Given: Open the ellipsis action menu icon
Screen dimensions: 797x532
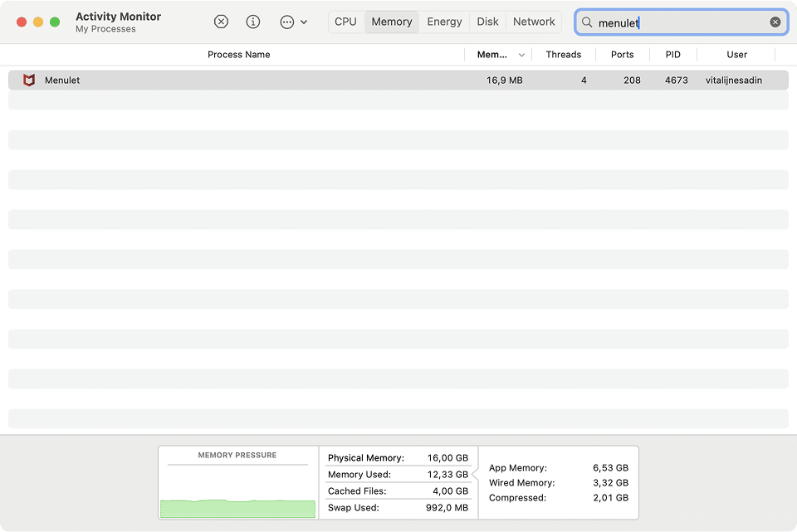Looking at the screenshot, I should 287,22.
